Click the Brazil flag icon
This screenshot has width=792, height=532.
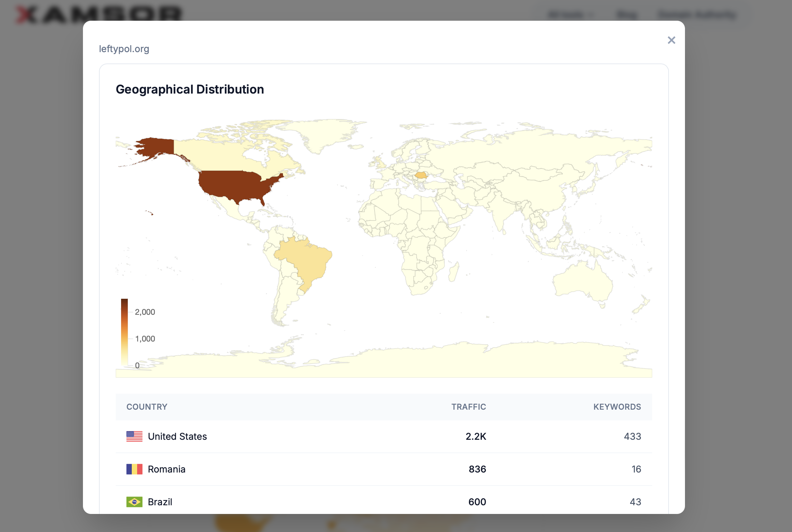[x=134, y=502]
